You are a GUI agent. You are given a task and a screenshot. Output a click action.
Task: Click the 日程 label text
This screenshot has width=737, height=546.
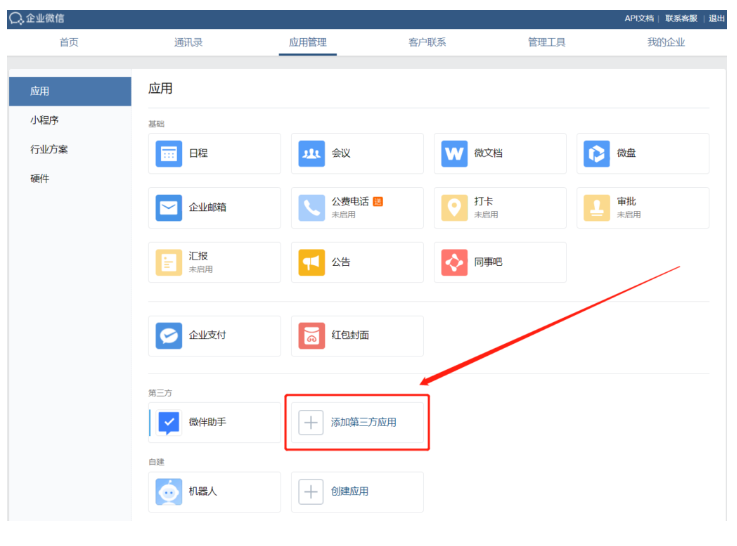coord(198,153)
